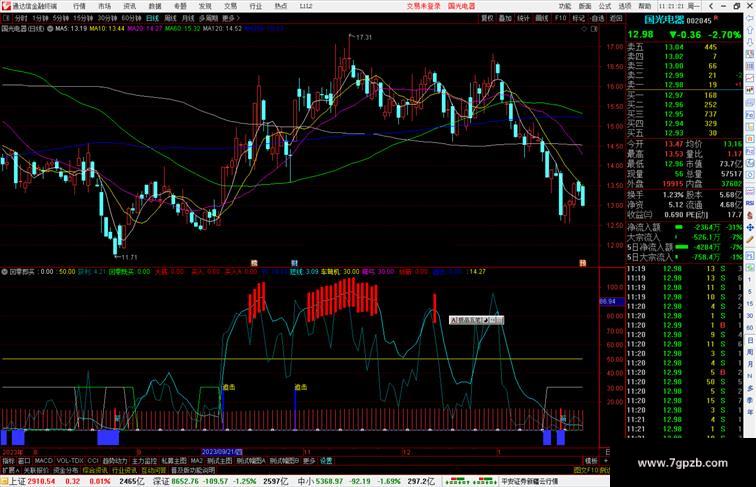Click the 17.31 high price label
This screenshot has width=756, height=487.
click(364, 37)
